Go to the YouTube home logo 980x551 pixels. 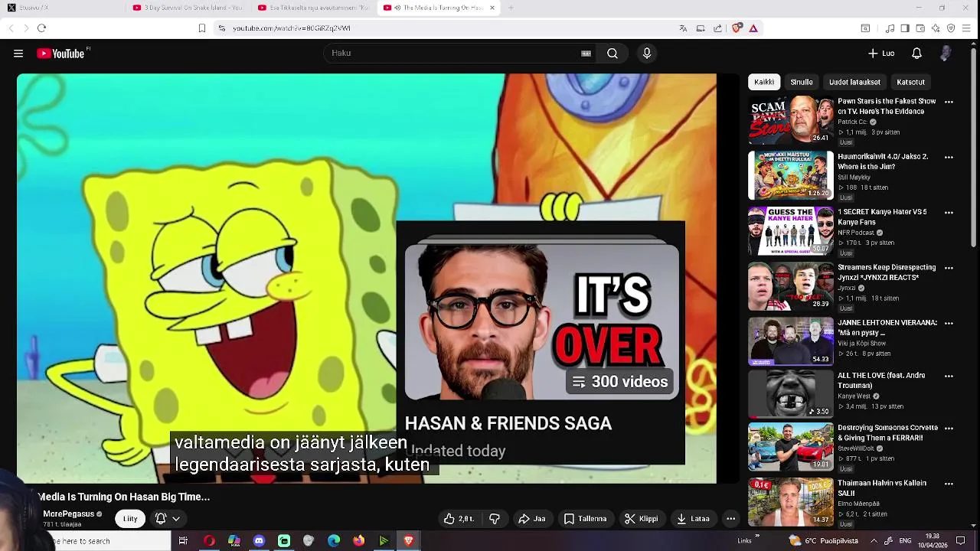click(x=63, y=54)
